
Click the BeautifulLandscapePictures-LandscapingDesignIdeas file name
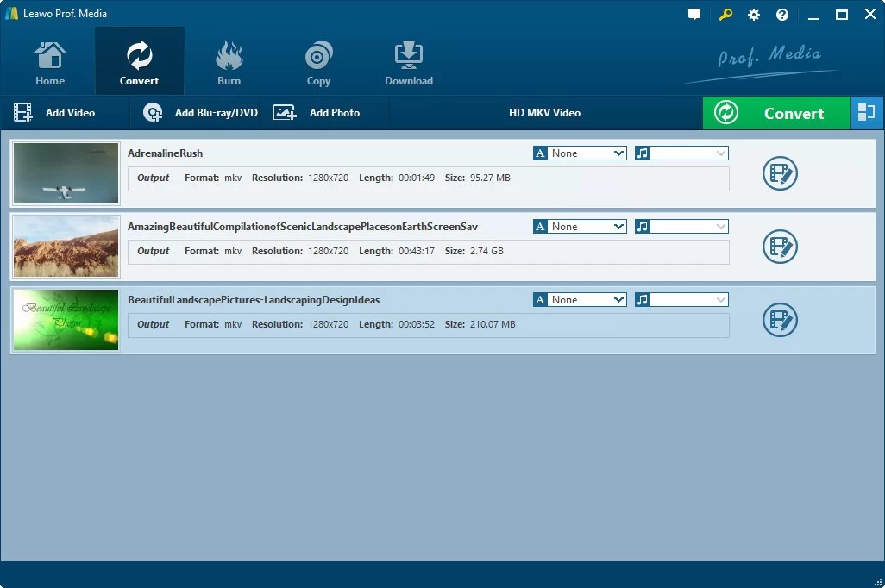254,300
